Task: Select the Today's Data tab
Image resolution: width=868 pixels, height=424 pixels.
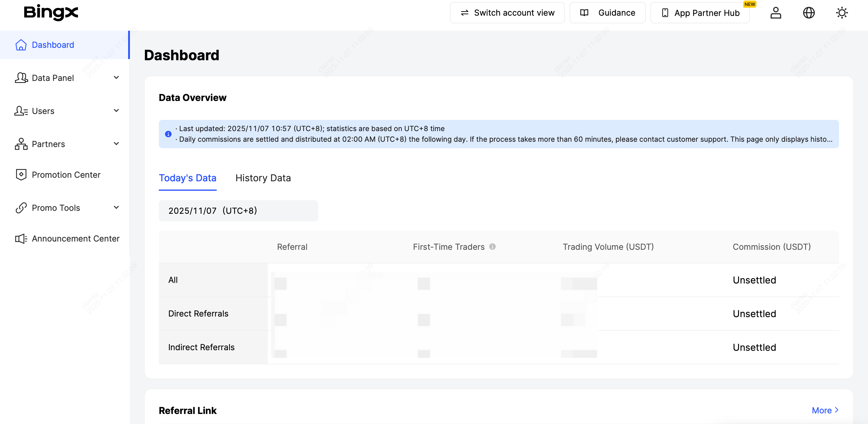Action: tap(187, 178)
